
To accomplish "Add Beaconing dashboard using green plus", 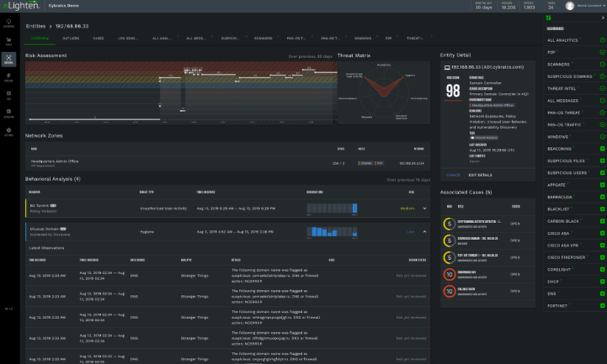I will coord(602,149).
